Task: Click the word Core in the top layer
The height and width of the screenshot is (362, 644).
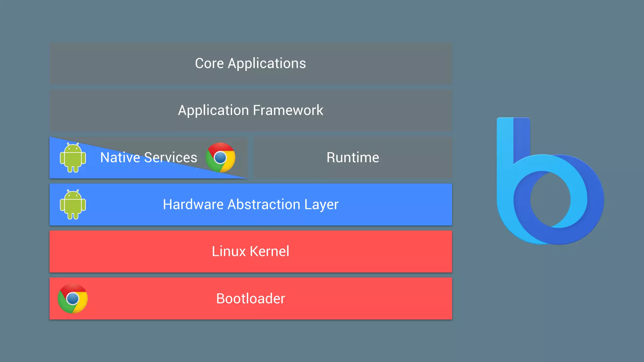Action: point(209,63)
